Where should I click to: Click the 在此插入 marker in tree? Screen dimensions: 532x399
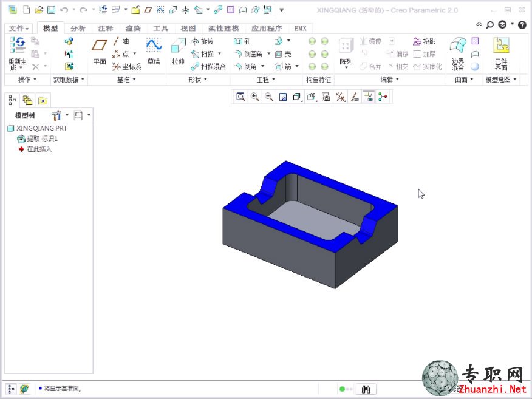(x=35, y=149)
